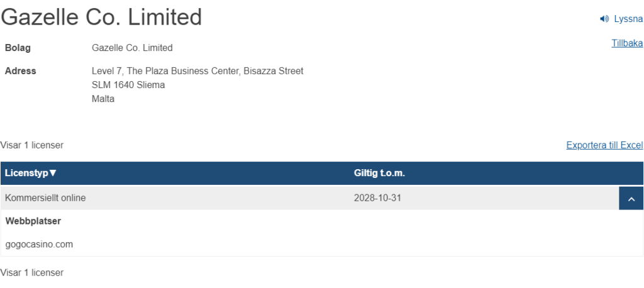Viewport: 644px width, 288px height.
Task: Click the speaker icon beside Lyssna
Action: [604, 19]
